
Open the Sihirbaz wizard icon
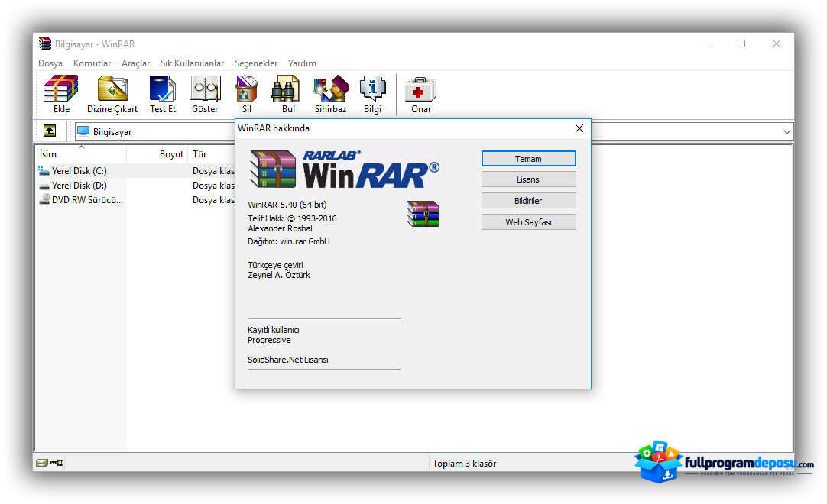pos(331,89)
